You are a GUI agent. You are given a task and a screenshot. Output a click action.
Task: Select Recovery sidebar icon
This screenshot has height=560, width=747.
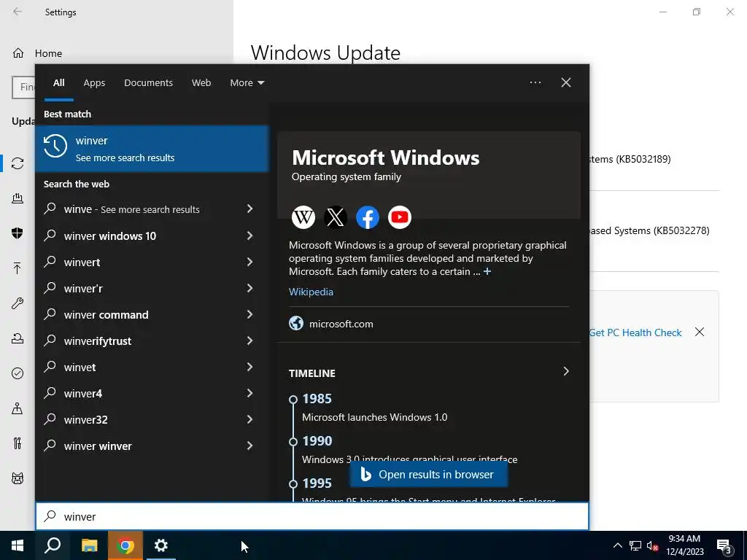[x=18, y=338]
